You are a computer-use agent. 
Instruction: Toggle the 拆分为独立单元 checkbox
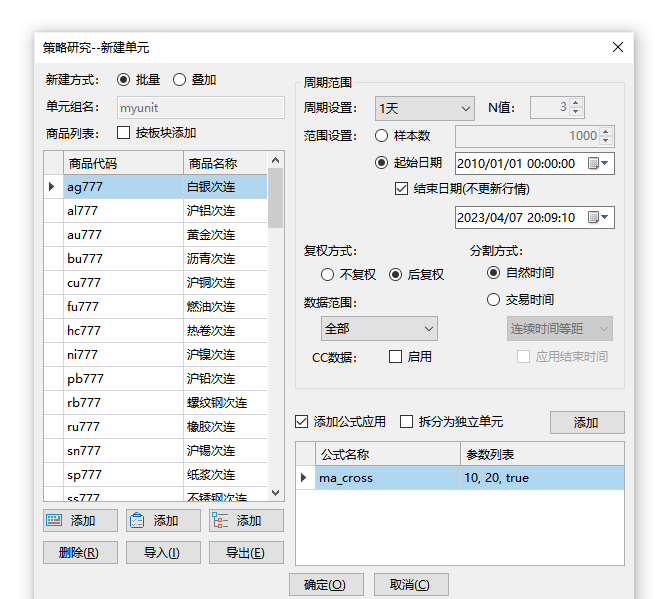click(406, 422)
